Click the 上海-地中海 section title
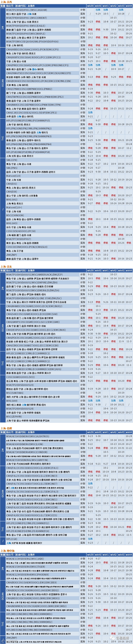 click(8, 551)
